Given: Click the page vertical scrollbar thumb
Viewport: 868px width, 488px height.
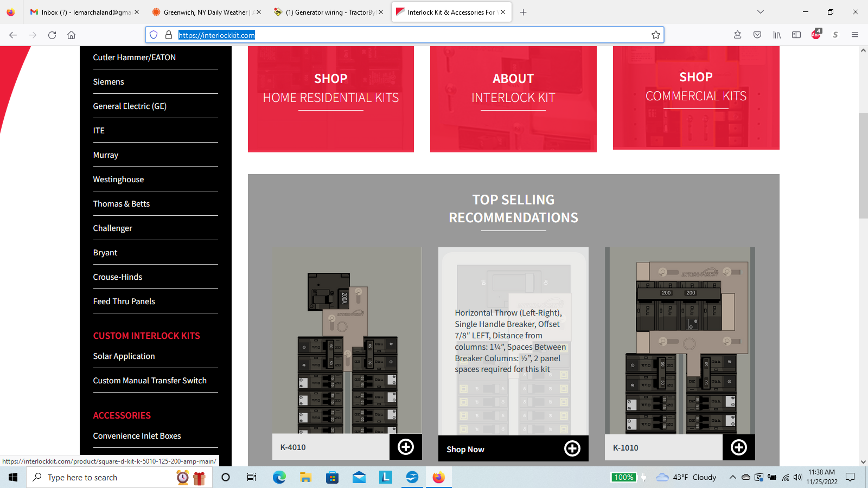Looking at the screenshot, I should (x=863, y=165).
